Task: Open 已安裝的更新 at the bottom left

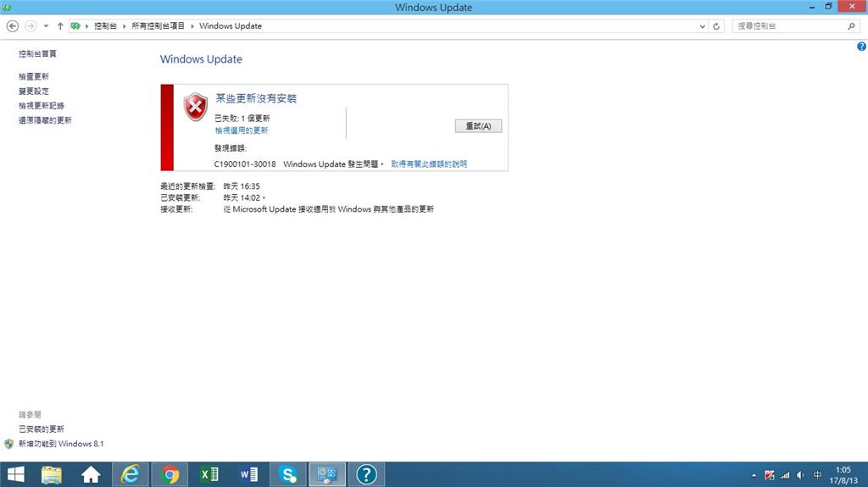Action: 42,429
